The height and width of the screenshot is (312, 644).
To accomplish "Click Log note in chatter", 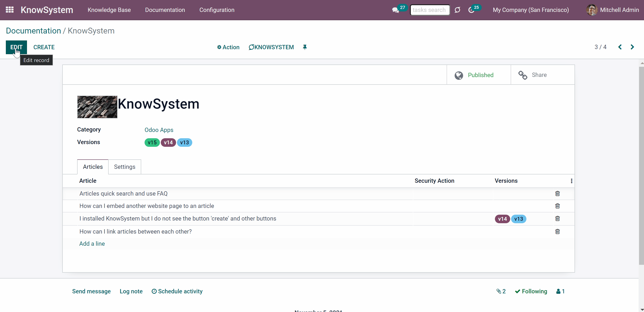I will (131, 291).
